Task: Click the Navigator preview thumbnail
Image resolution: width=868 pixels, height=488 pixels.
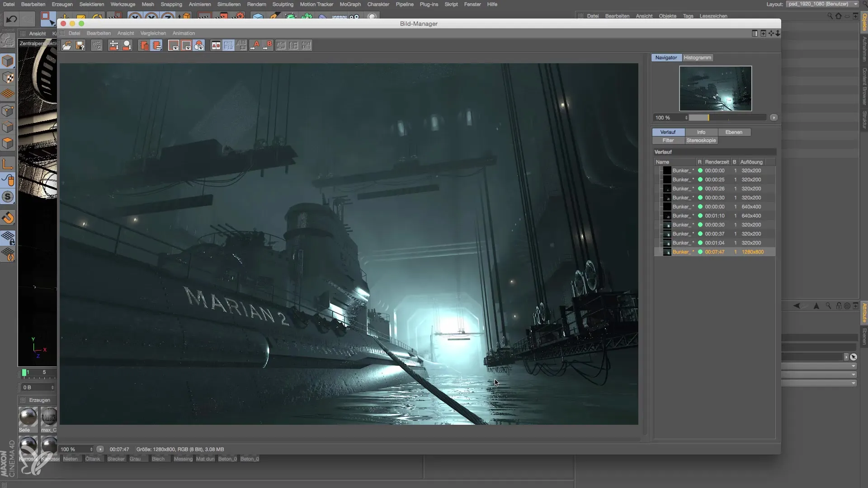Action: (715, 89)
